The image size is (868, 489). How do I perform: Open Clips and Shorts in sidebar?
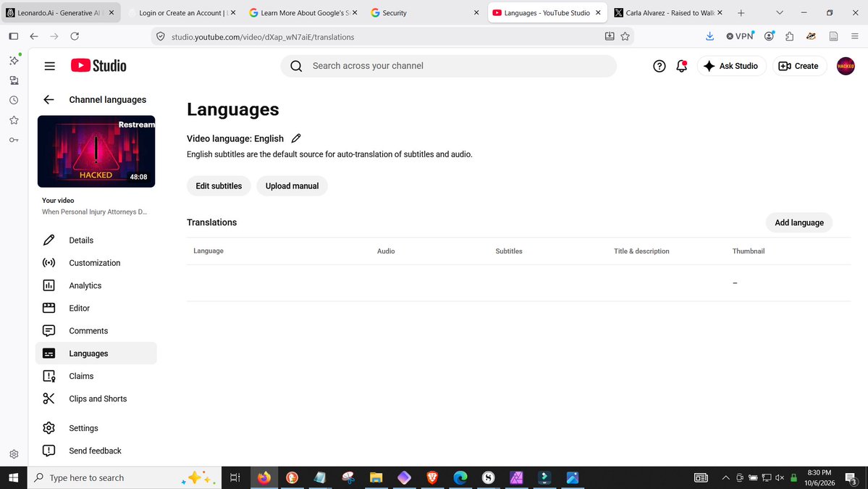(x=96, y=398)
